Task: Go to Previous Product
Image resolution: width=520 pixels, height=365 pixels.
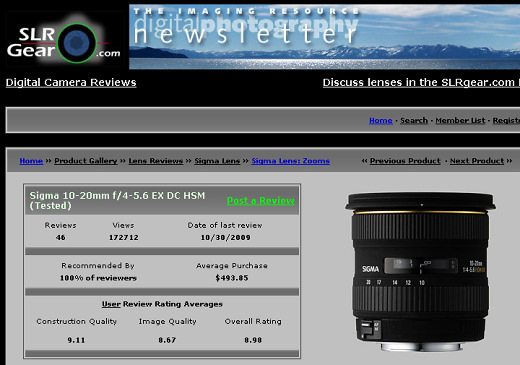Action: tap(405, 161)
